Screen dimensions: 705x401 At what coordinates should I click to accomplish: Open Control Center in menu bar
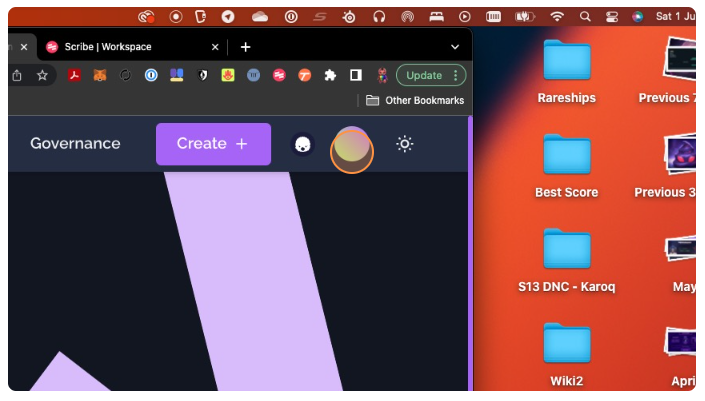(611, 17)
